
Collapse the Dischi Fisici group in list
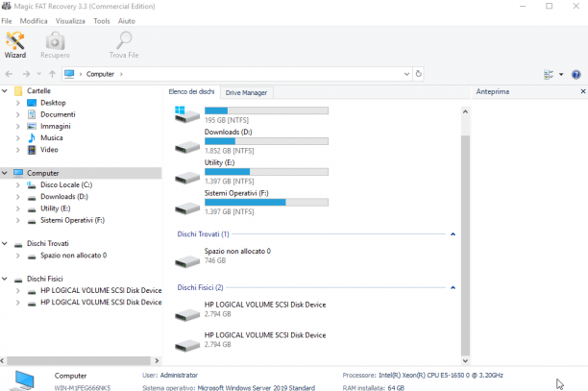(x=453, y=287)
